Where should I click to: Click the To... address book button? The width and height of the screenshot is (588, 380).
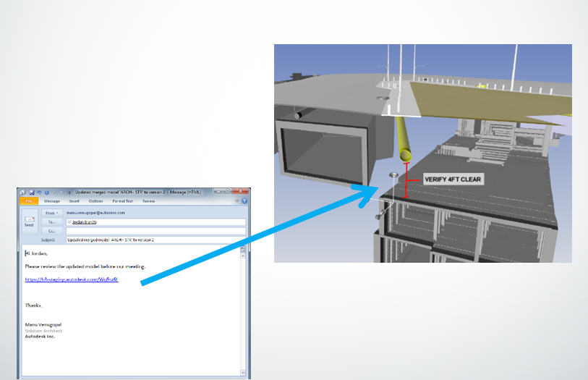click(x=52, y=221)
